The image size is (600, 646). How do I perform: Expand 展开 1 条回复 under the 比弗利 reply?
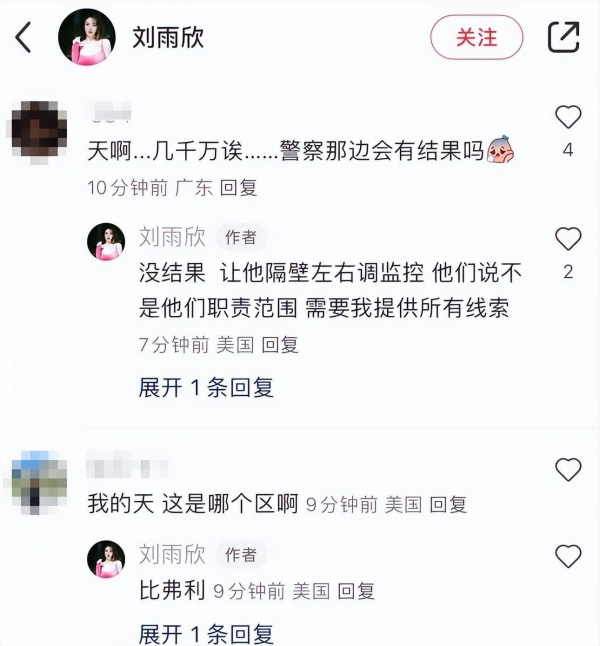coord(206,634)
